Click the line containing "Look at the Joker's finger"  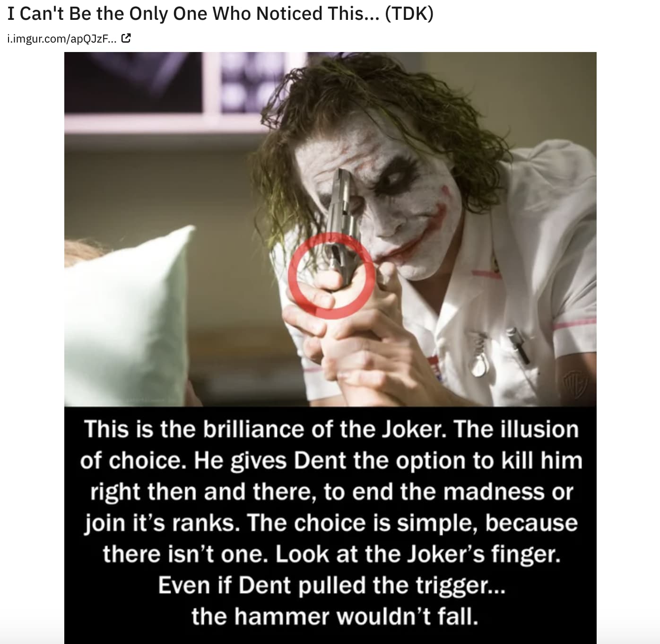331,554
